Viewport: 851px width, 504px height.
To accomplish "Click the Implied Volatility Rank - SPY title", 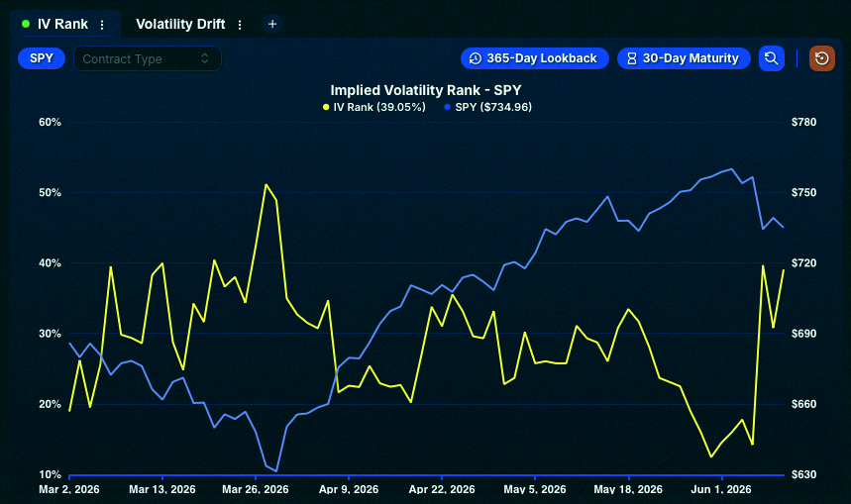I will (426, 90).
